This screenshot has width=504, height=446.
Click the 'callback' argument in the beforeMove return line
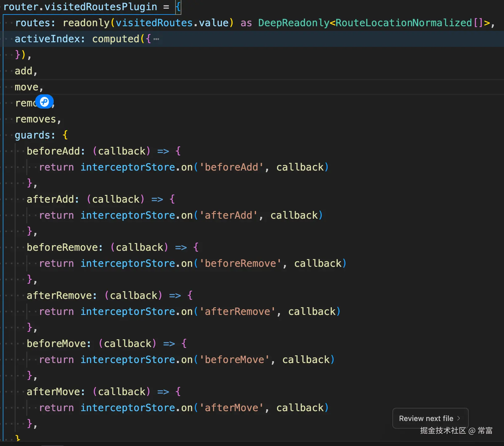pyautogui.click(x=306, y=360)
